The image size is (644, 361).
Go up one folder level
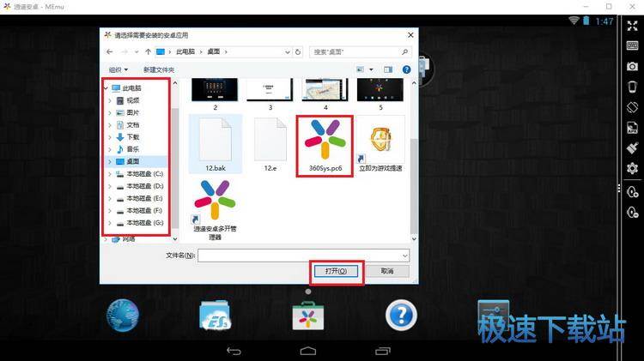(148, 51)
